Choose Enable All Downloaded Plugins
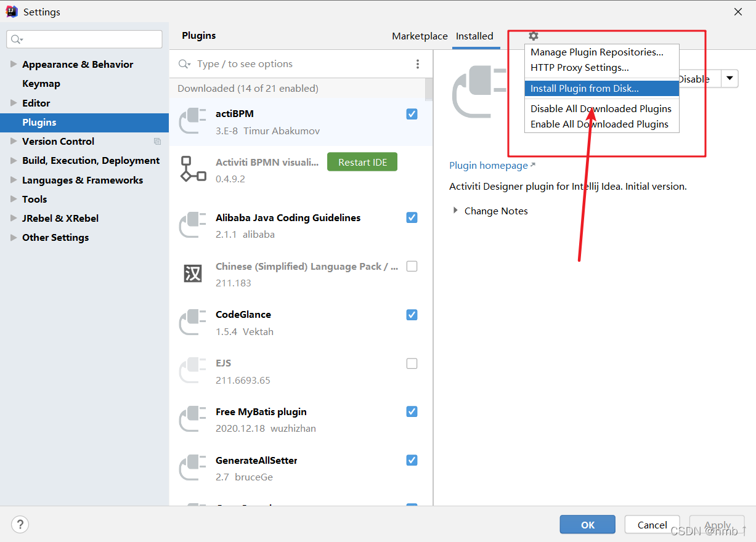This screenshot has width=756, height=542. click(601, 124)
